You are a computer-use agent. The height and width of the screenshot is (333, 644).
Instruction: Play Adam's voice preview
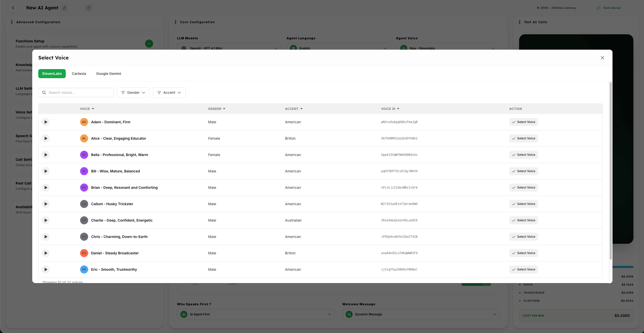(x=46, y=122)
